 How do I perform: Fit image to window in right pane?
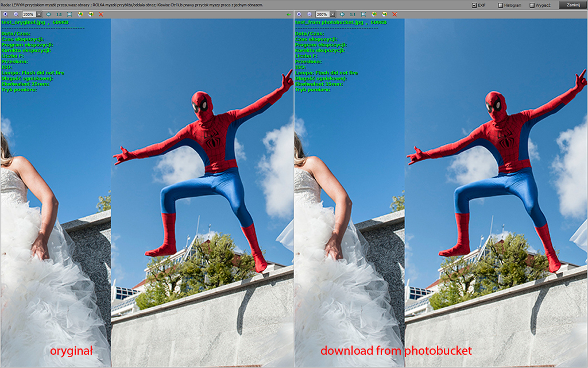363,14
